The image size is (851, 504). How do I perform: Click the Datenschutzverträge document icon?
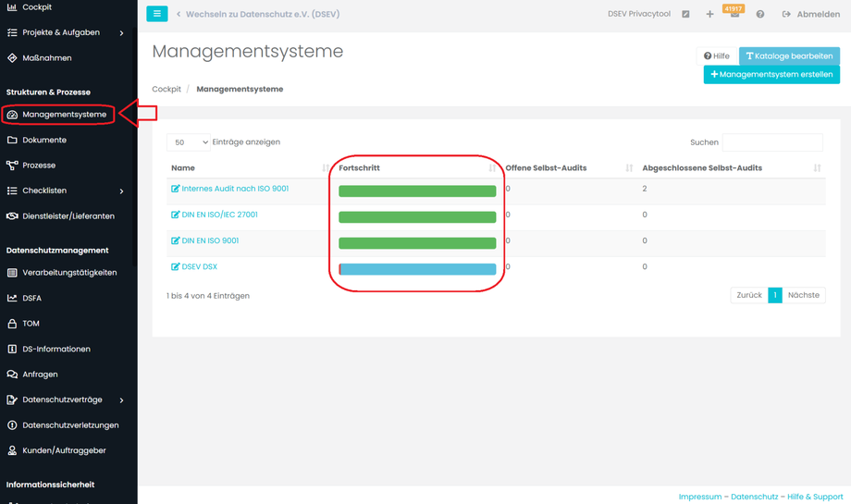pyautogui.click(x=12, y=400)
